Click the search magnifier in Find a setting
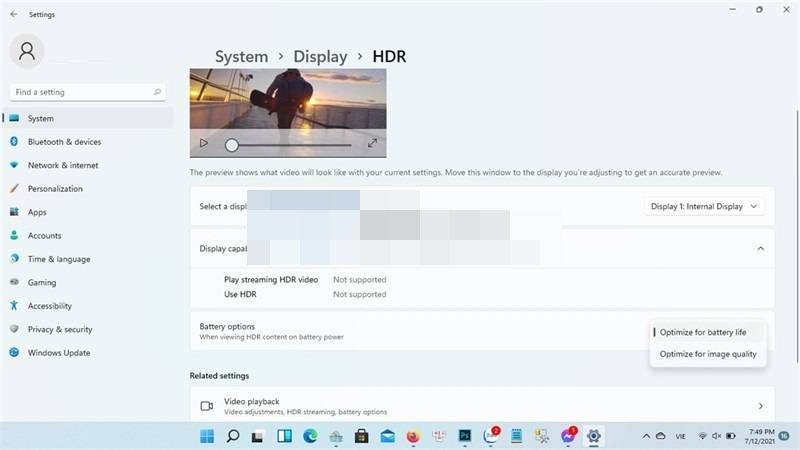 157,92
